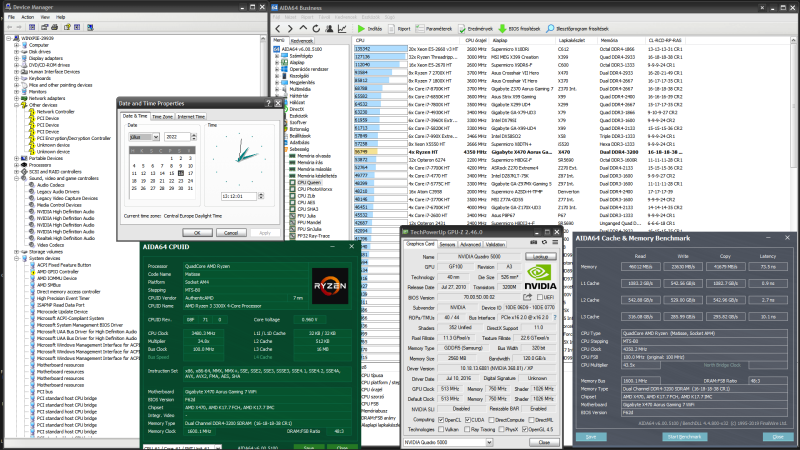Click Illesztőprogram frissítések magnifier icon
The image size is (800, 450).
pyautogui.click(x=550, y=29)
